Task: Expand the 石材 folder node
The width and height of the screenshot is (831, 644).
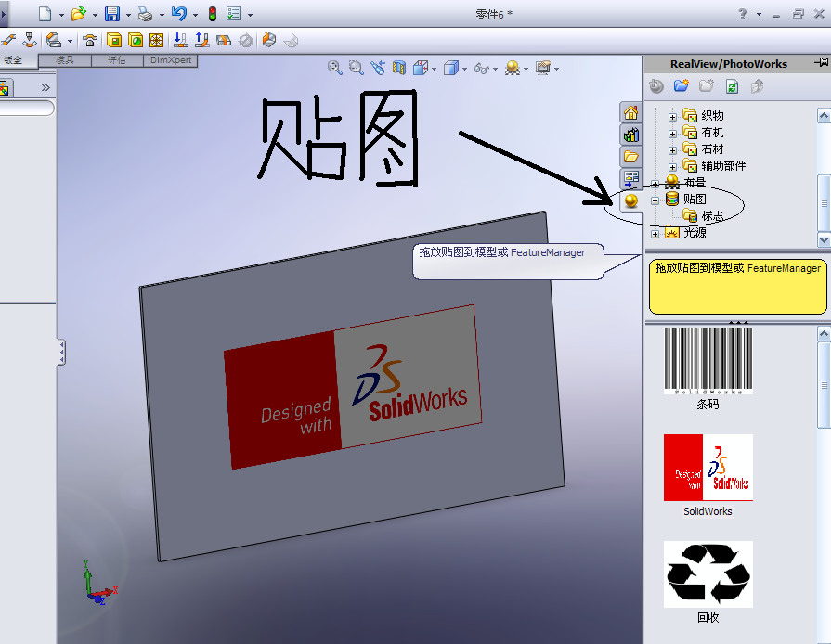Action: (672, 151)
